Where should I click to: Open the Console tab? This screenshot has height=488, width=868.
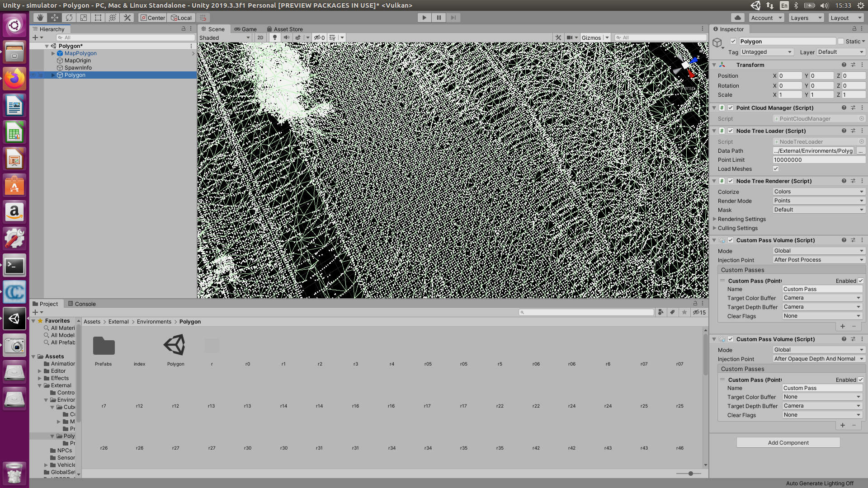tap(85, 304)
